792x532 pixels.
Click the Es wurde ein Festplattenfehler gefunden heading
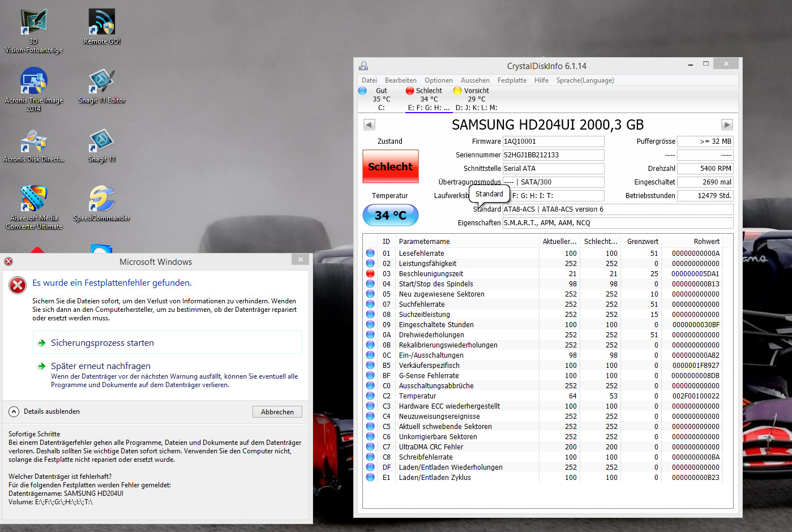click(x=112, y=283)
